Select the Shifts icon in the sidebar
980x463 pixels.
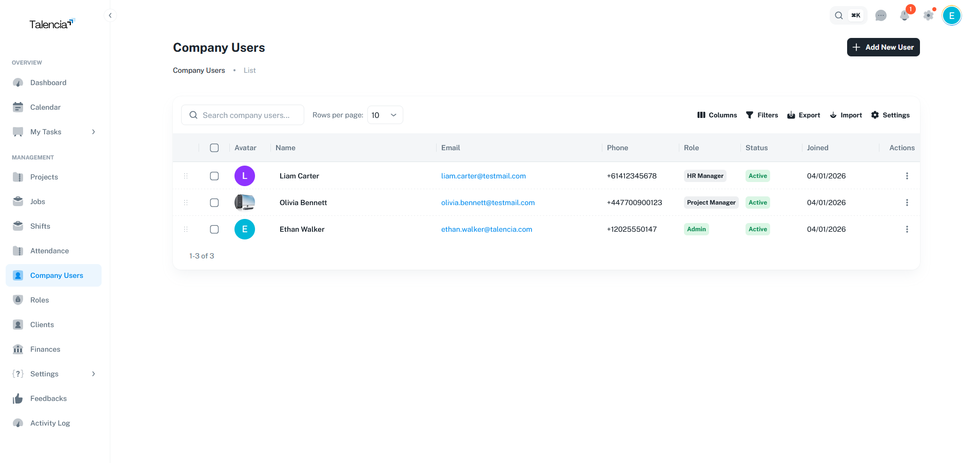point(18,226)
